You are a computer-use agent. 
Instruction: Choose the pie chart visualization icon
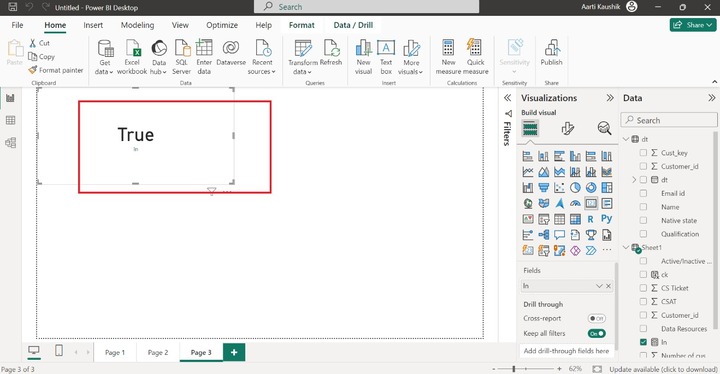pos(575,187)
